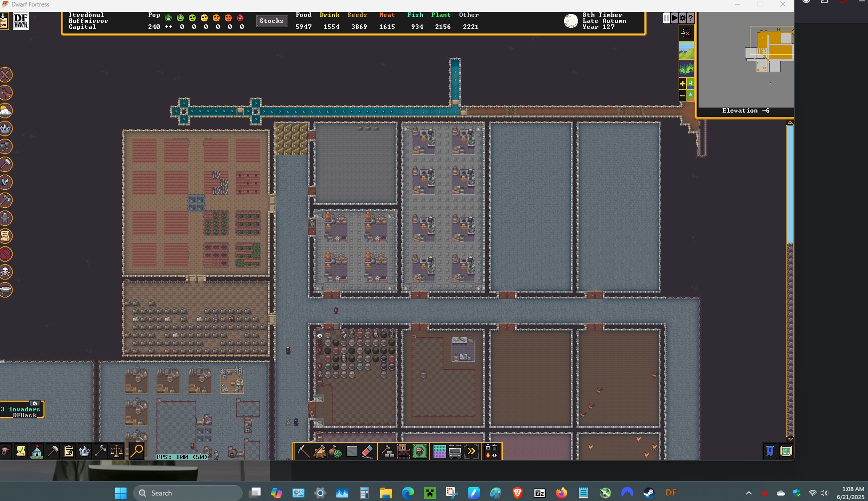This screenshot has height=501, width=868.
Task: Go down one elevation with minus
Action: [683, 95]
